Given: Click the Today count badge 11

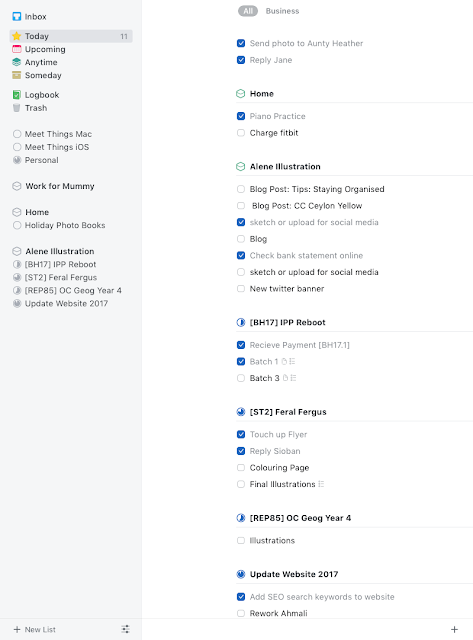Looking at the screenshot, I should (x=124, y=36).
